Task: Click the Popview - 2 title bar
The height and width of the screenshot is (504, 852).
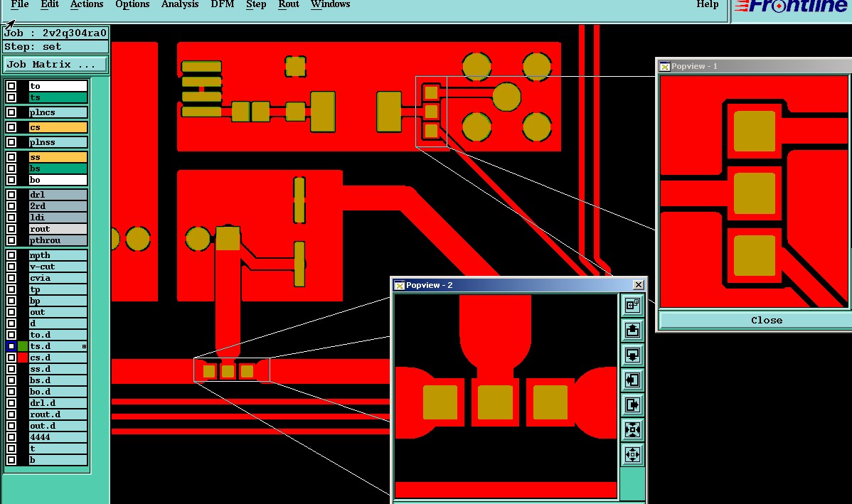Action: tap(518, 285)
